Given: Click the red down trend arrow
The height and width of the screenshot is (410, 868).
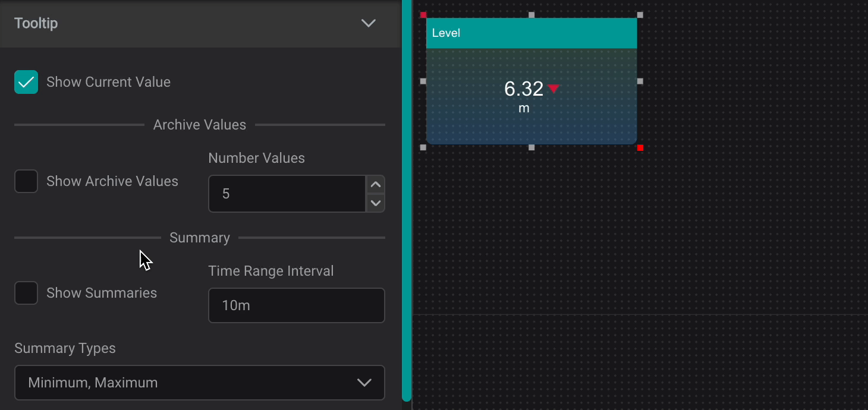Looking at the screenshot, I should click(553, 89).
